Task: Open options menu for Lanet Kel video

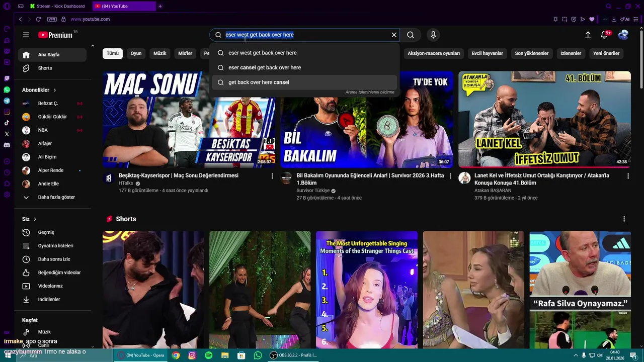Action: 628,176
